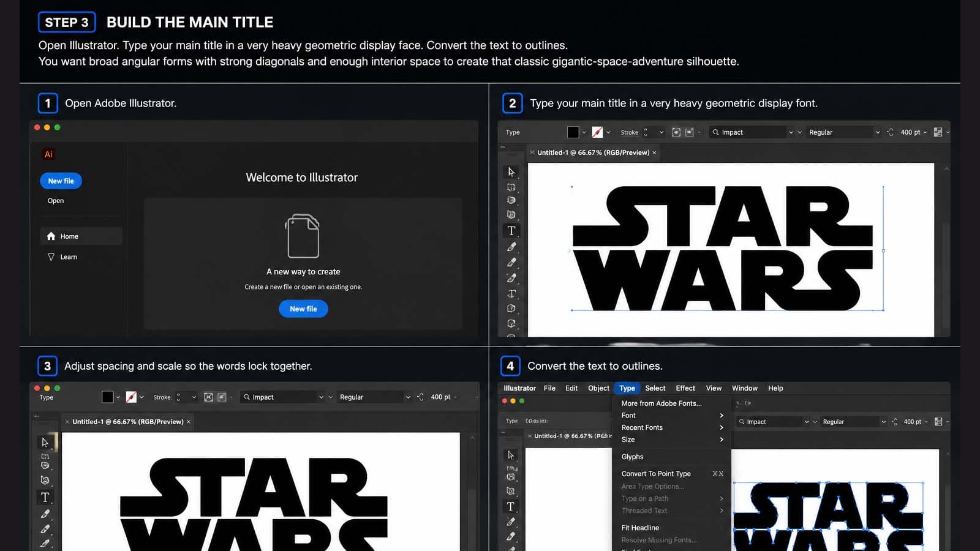The width and height of the screenshot is (980, 551).
Task: Pick the tool directly above Type tool in panel 3
Action: pyautogui.click(x=45, y=481)
